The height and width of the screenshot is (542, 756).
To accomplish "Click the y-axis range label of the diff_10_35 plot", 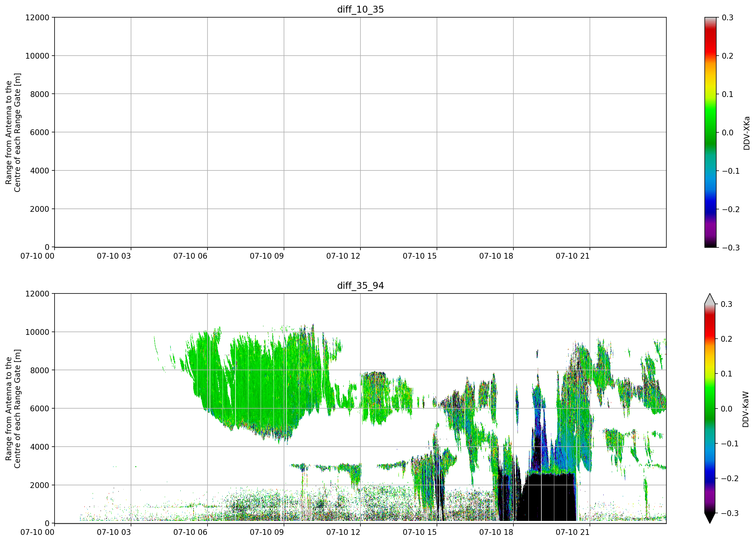I will pos(13,133).
